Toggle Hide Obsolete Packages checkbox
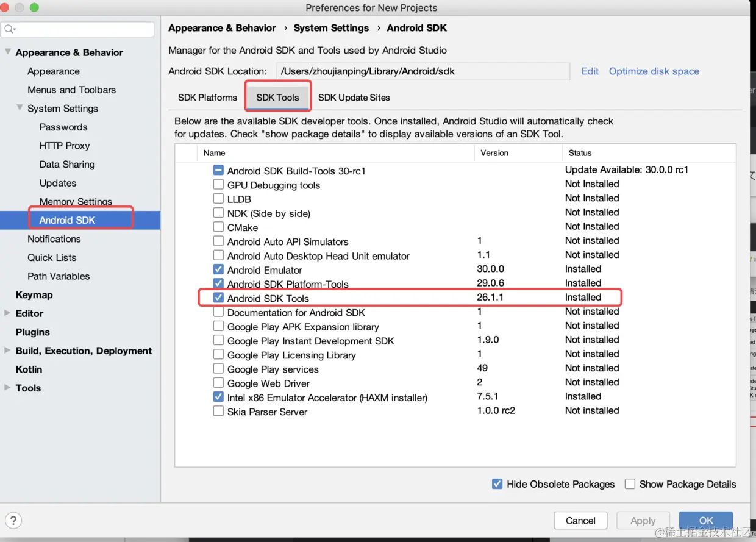The image size is (756, 542). tap(497, 483)
